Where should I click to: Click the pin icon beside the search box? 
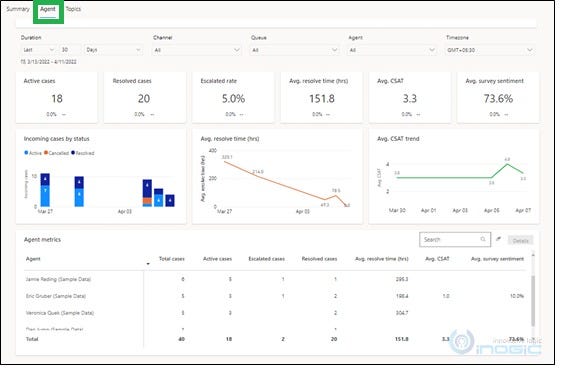pyautogui.click(x=498, y=239)
